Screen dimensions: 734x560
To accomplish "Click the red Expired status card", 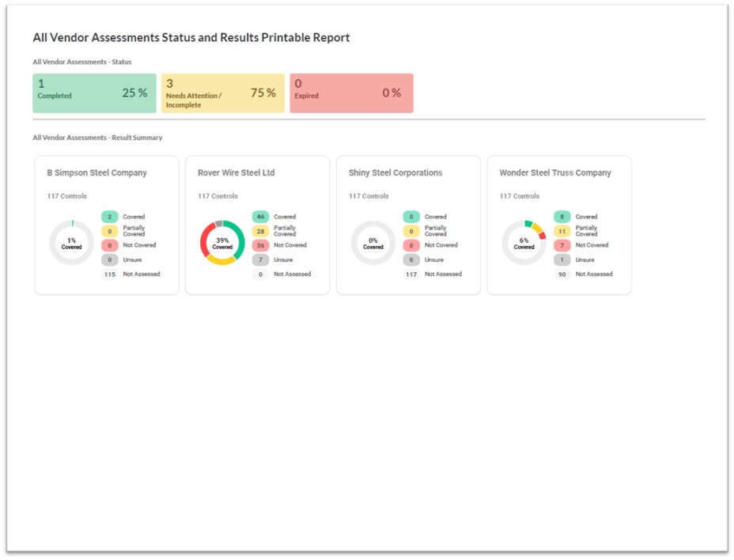I will 351,93.
